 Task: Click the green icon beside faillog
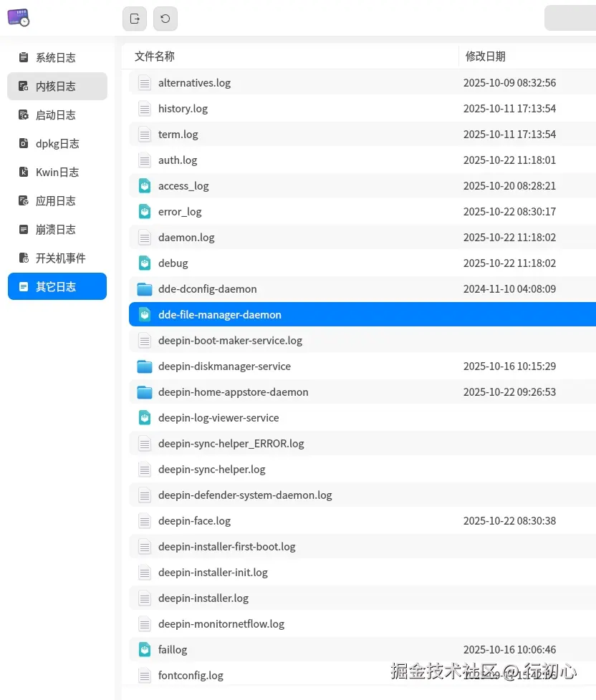[x=144, y=649]
